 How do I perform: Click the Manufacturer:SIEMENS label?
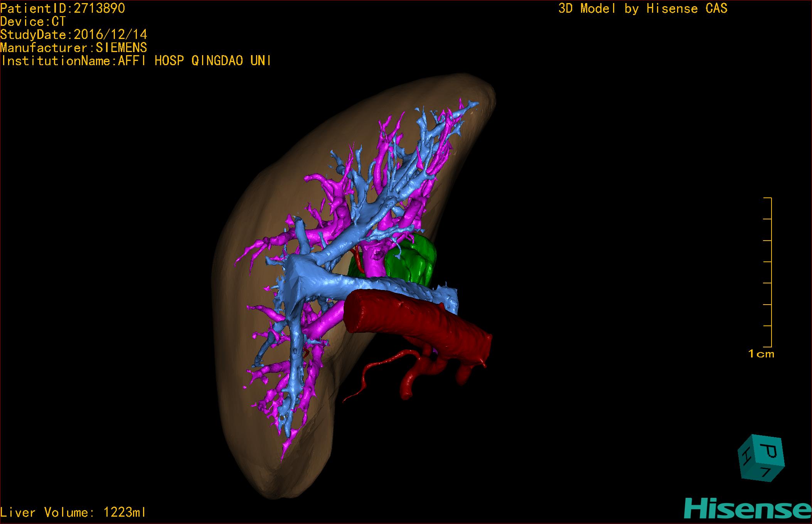point(74,48)
